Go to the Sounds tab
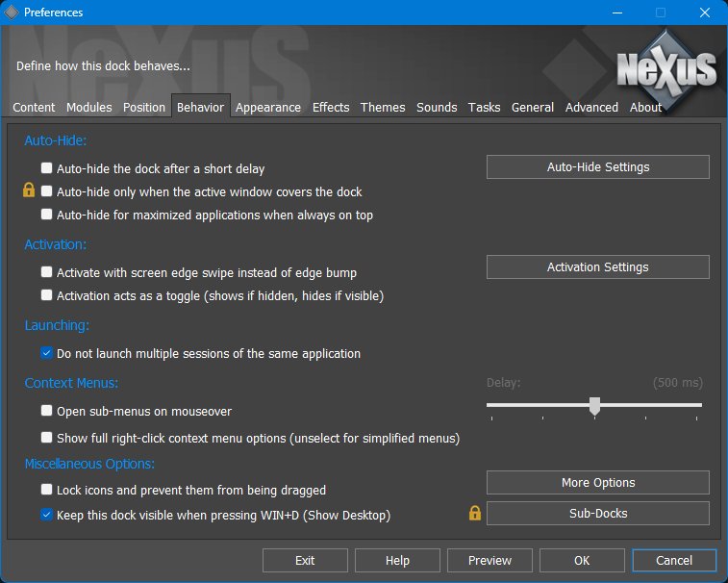The height and width of the screenshot is (583, 728). pos(437,108)
